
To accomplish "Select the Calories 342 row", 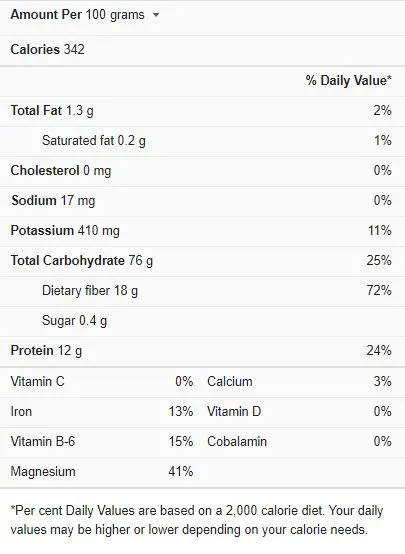I will coord(202,50).
